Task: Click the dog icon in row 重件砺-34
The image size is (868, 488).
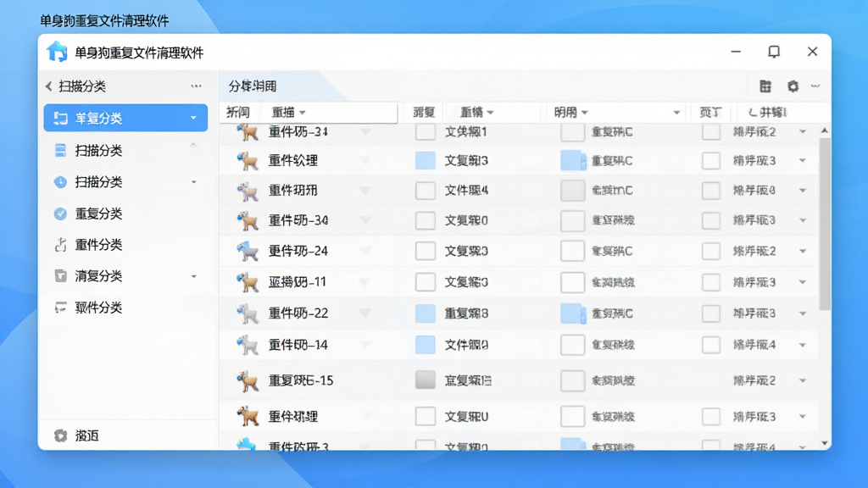Action: pyautogui.click(x=248, y=221)
